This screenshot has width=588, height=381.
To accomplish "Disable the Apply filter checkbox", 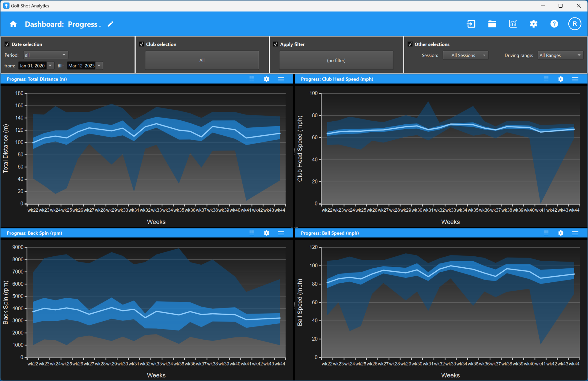I will tap(275, 44).
